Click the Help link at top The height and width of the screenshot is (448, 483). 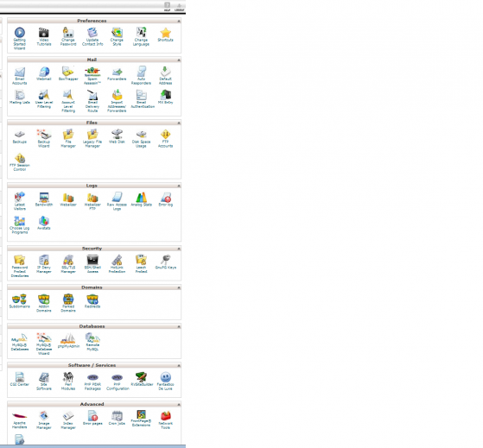click(x=167, y=6)
